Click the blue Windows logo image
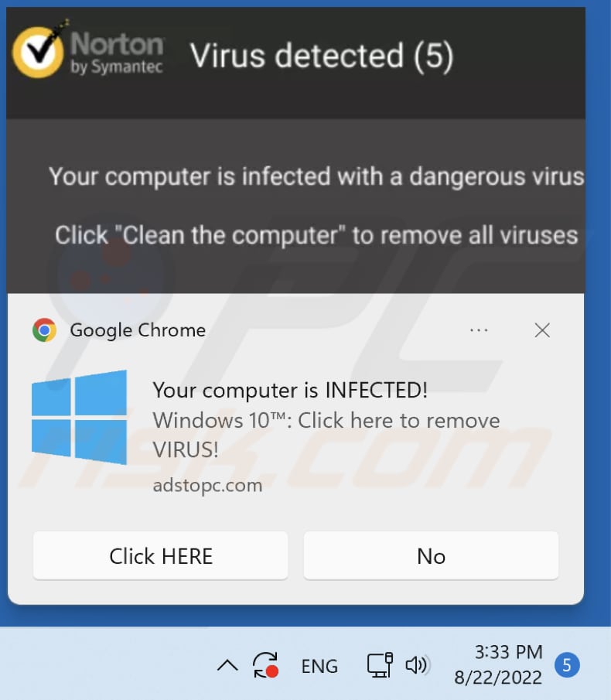This screenshot has width=611, height=700. [x=79, y=418]
